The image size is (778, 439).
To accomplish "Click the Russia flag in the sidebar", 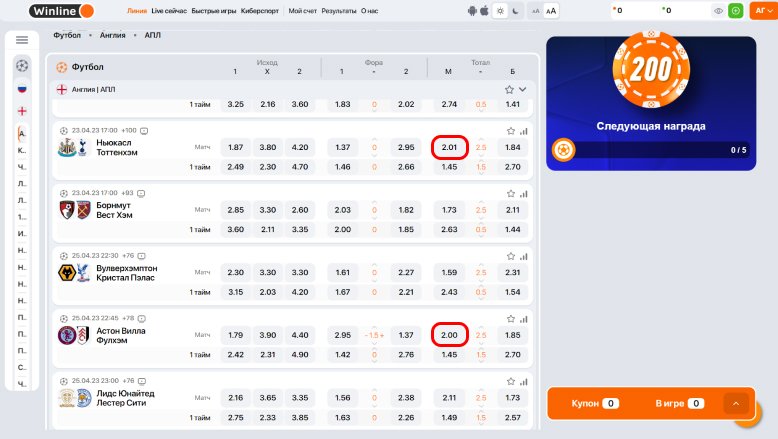I will point(22,88).
